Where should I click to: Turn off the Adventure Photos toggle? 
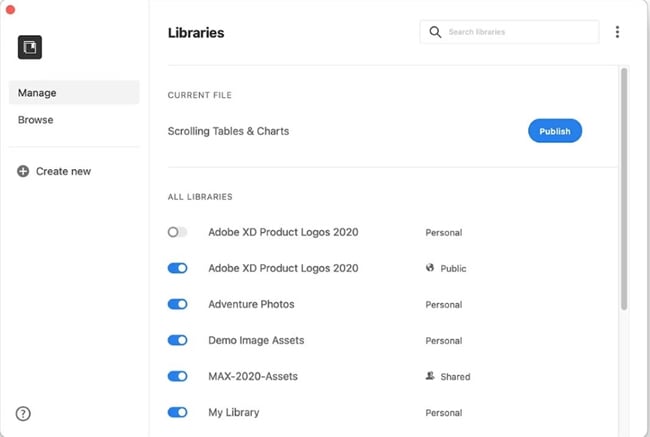pos(177,304)
